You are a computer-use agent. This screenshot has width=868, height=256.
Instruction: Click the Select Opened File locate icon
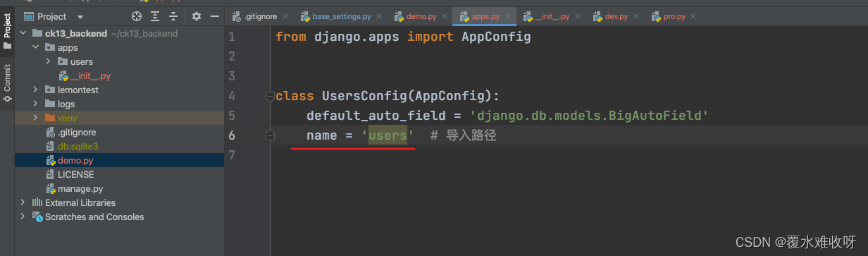[x=137, y=16]
